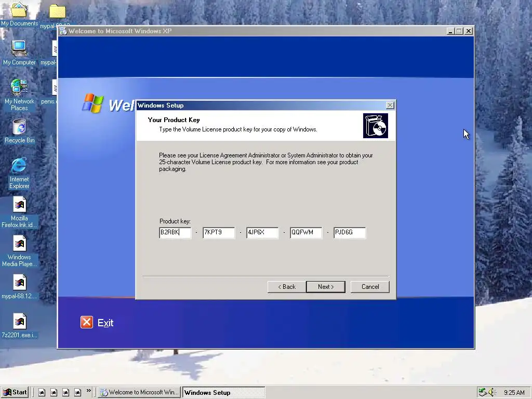This screenshot has height=399, width=532.
Task: Open the Safely Remove Hardware tray icon
Action: (x=482, y=393)
